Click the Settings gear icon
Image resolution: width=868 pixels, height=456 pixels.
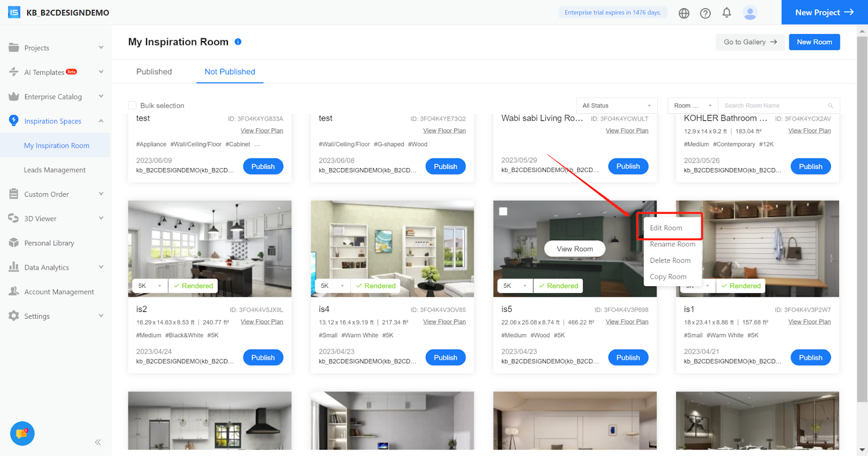(14, 316)
